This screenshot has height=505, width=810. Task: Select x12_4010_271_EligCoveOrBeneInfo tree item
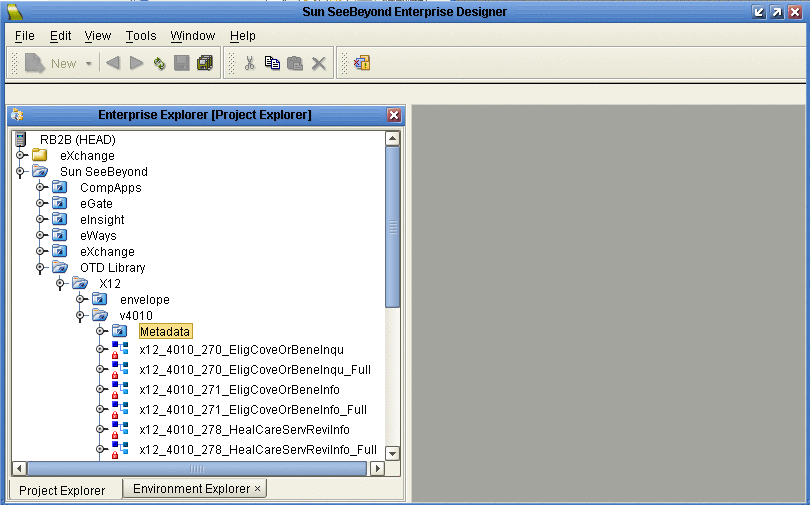tap(240, 390)
